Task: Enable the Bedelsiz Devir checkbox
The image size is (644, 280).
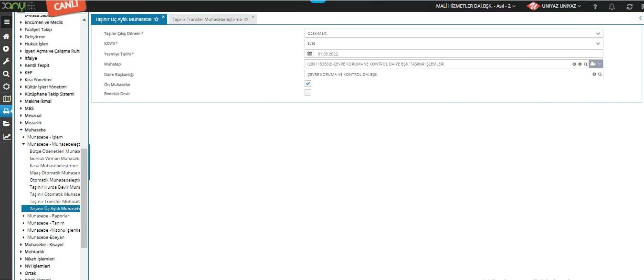Action: 308,93
